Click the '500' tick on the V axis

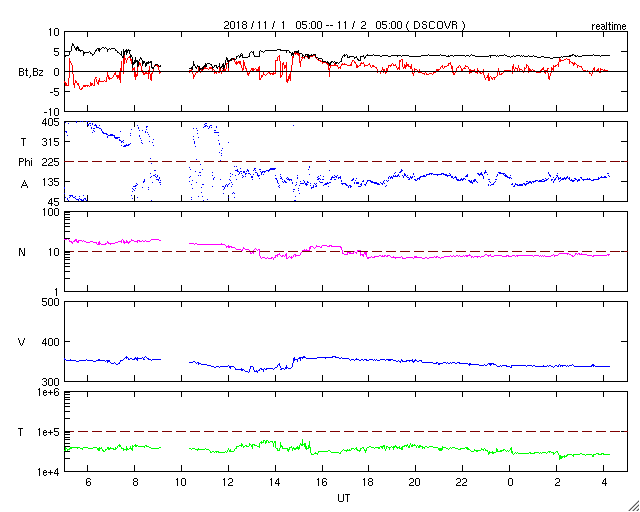pyautogui.click(x=51, y=303)
